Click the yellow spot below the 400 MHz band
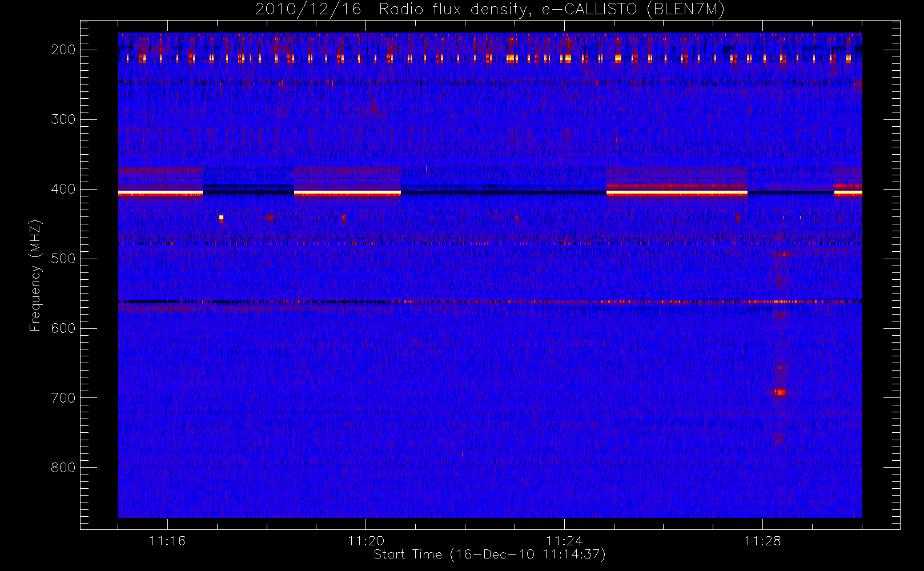Screen dimensions: 924x571 (222, 217)
